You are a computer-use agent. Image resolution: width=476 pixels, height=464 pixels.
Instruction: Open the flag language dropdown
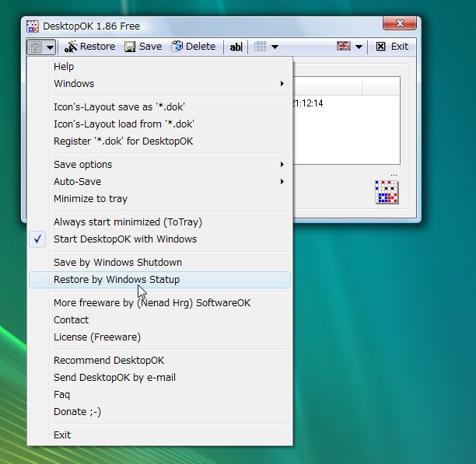(349, 47)
